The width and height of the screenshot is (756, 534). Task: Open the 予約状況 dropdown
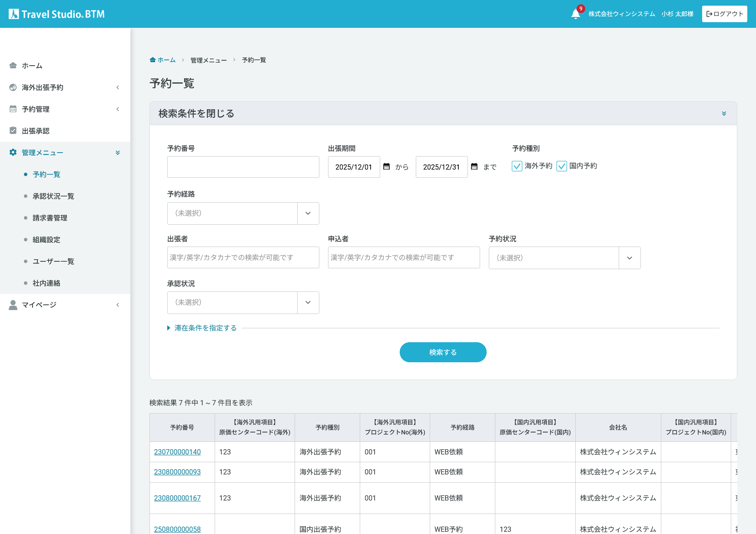[x=565, y=258]
